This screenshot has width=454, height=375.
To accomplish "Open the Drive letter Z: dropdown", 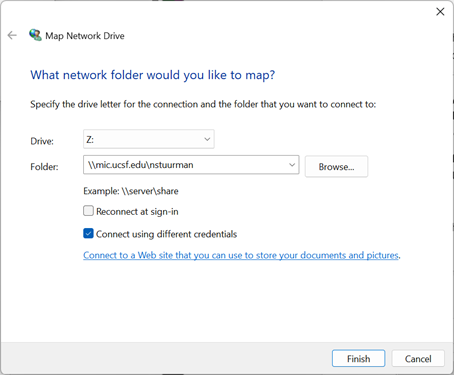I will click(x=149, y=139).
